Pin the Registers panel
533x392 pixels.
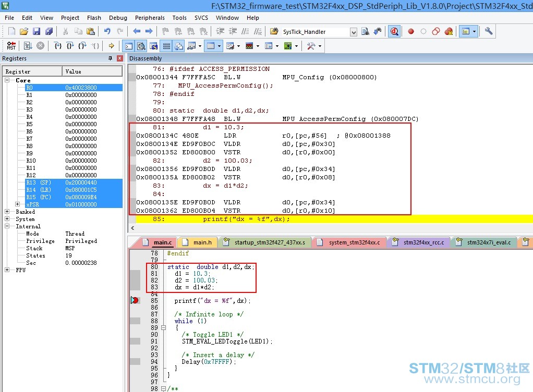110,58
